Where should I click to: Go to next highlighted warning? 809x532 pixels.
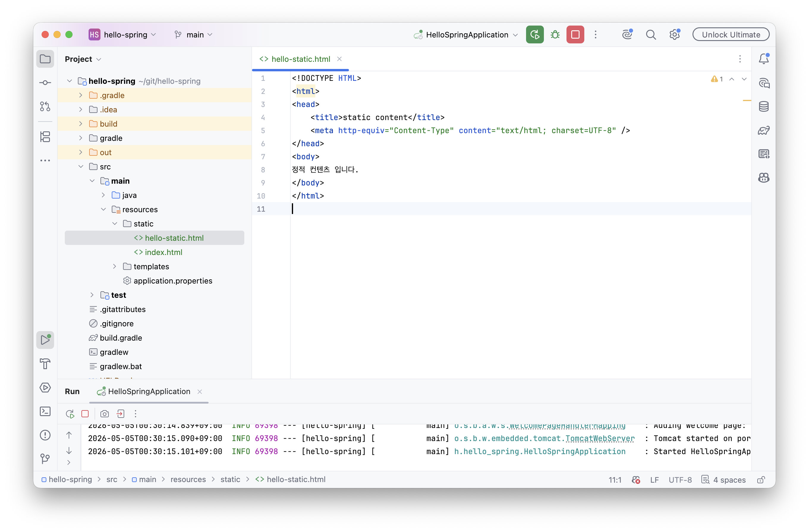point(744,79)
